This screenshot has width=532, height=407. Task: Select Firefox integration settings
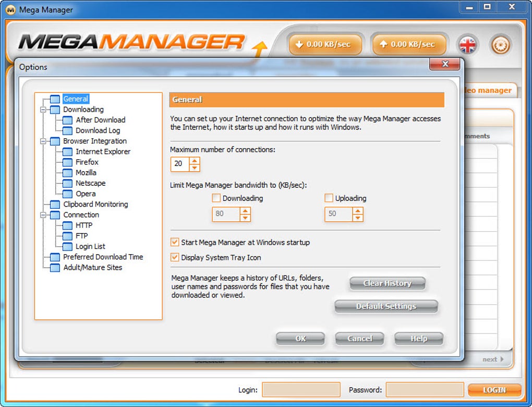[x=87, y=162]
